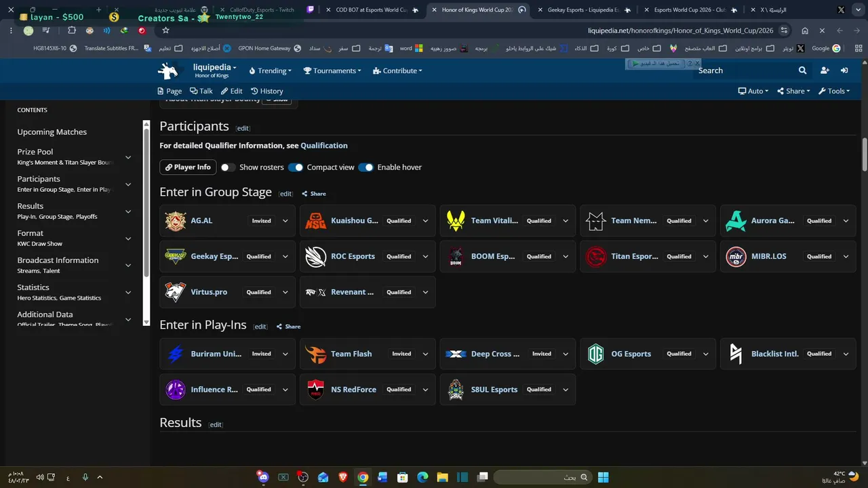Toggle the Enable hover switch
Image resolution: width=868 pixels, height=488 pixels.
(366, 167)
